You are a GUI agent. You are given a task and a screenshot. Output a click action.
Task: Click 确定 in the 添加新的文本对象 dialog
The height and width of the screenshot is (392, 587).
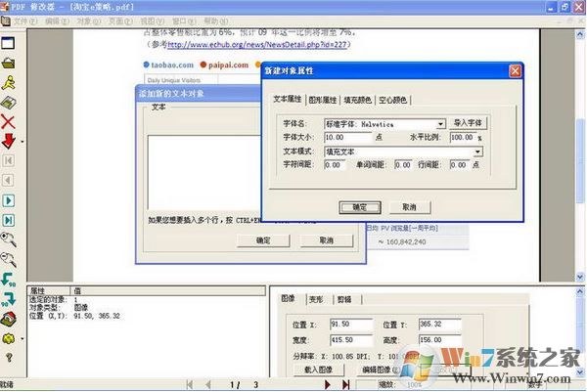[x=263, y=240]
